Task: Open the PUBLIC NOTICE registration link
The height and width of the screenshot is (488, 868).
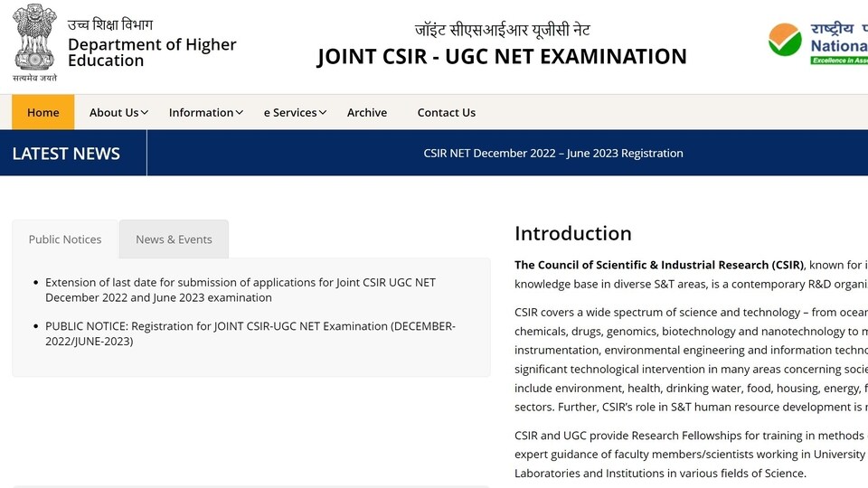Action: 250,333
